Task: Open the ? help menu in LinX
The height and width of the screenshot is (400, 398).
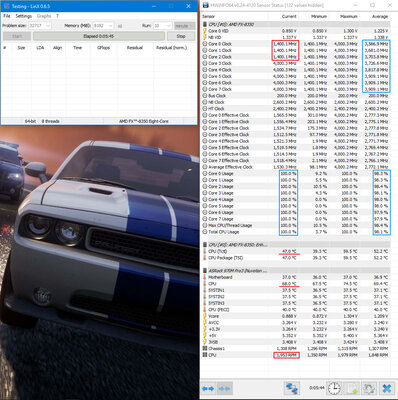Action: click(x=57, y=16)
